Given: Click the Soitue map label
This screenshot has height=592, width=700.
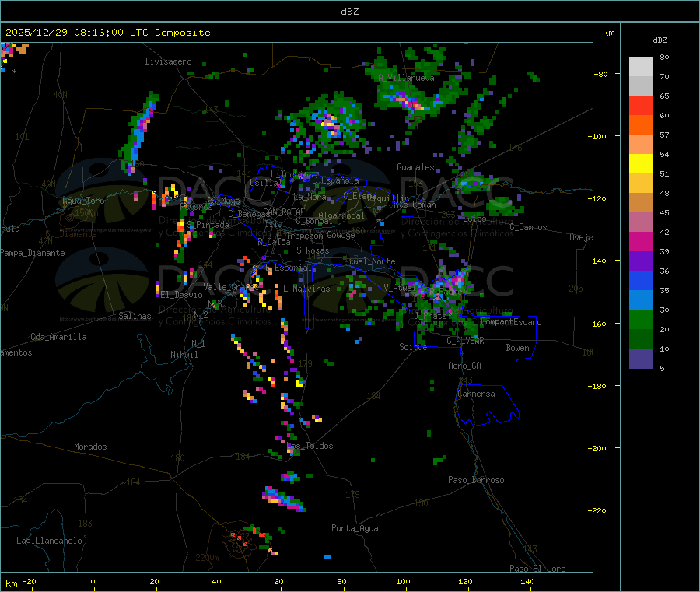Looking at the screenshot, I should click(x=413, y=347).
